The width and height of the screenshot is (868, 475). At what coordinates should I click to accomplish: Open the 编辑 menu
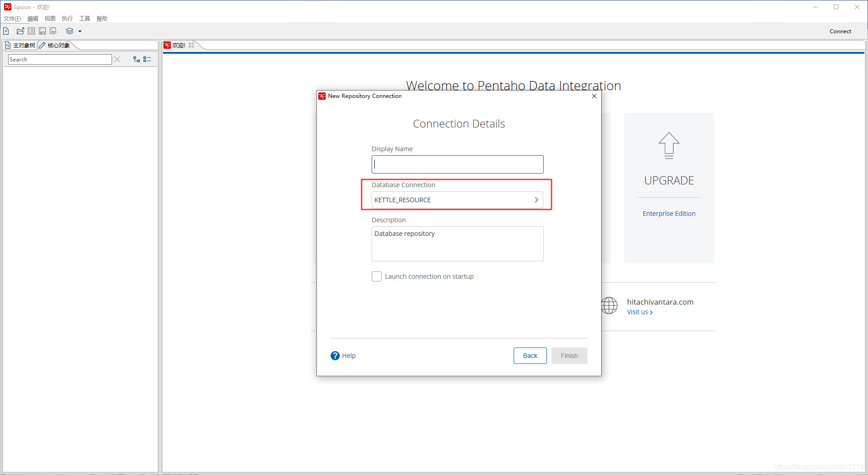tap(33, 19)
